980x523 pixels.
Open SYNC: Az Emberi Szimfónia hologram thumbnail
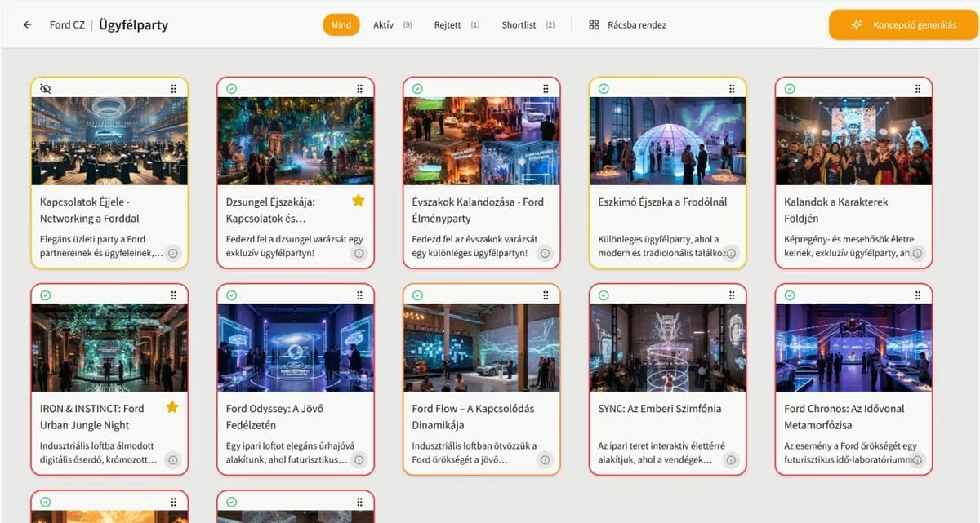point(668,348)
